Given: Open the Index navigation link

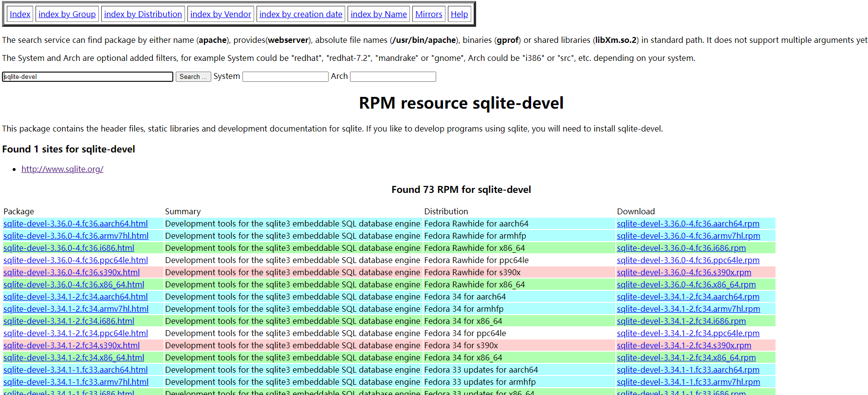Looking at the screenshot, I should coord(20,14).
